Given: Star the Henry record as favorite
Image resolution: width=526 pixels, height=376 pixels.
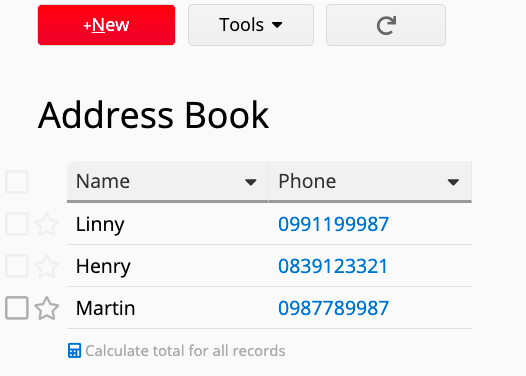Looking at the screenshot, I should click(47, 266).
